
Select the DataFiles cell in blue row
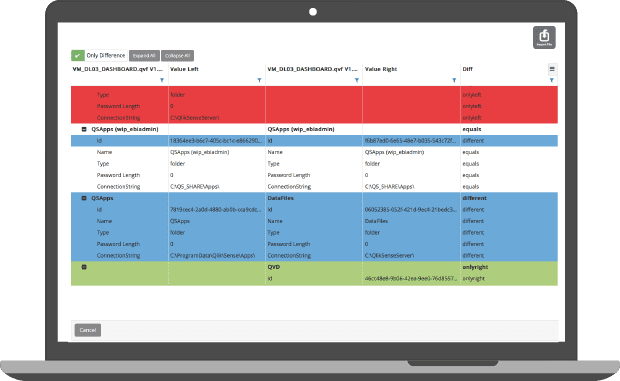tap(281, 198)
